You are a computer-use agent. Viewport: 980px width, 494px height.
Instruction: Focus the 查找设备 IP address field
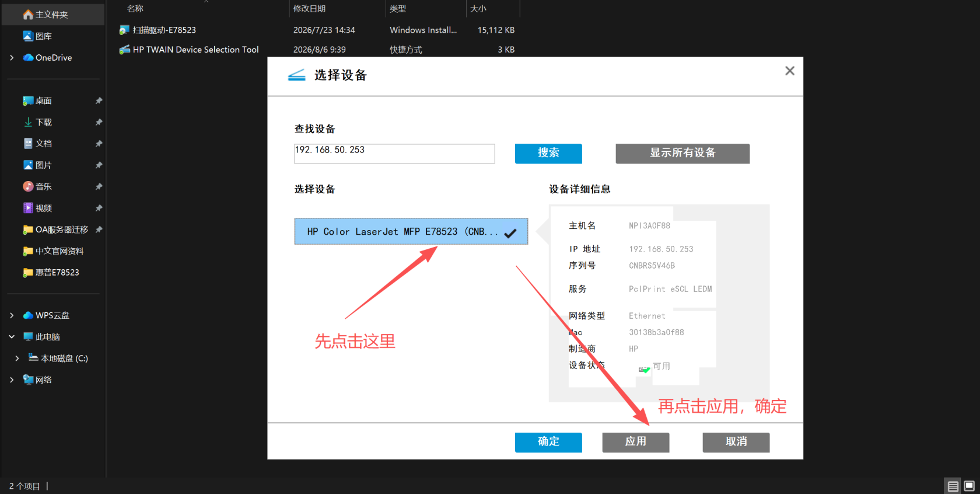[x=394, y=154]
